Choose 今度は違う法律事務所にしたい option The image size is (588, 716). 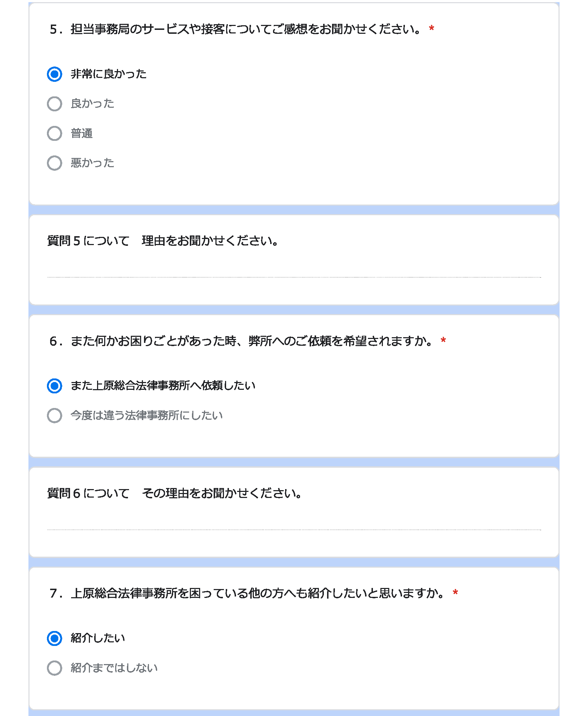click(54, 415)
